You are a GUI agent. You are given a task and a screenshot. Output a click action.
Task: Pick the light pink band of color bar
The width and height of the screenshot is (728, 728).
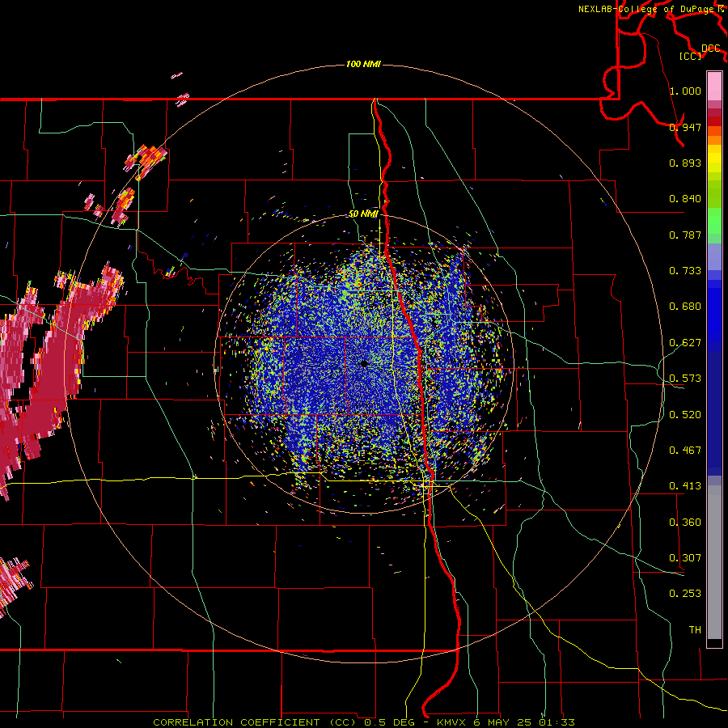[x=714, y=86]
